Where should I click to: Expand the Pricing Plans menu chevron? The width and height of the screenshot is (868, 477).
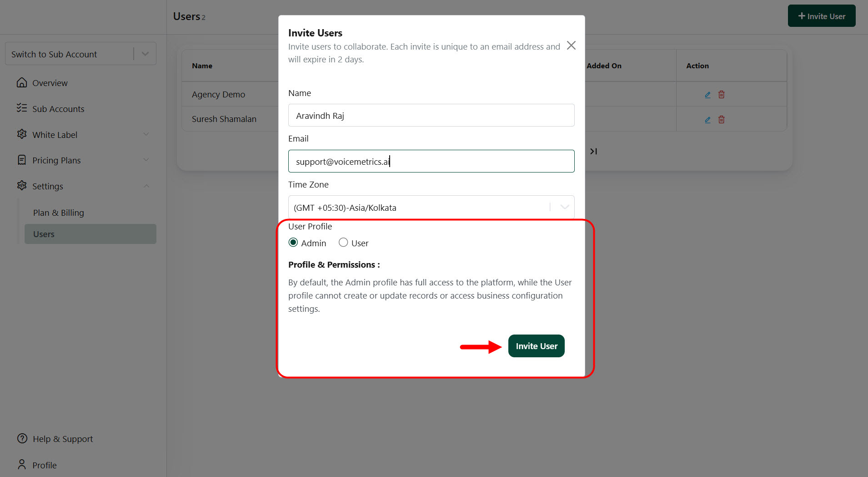tap(146, 160)
